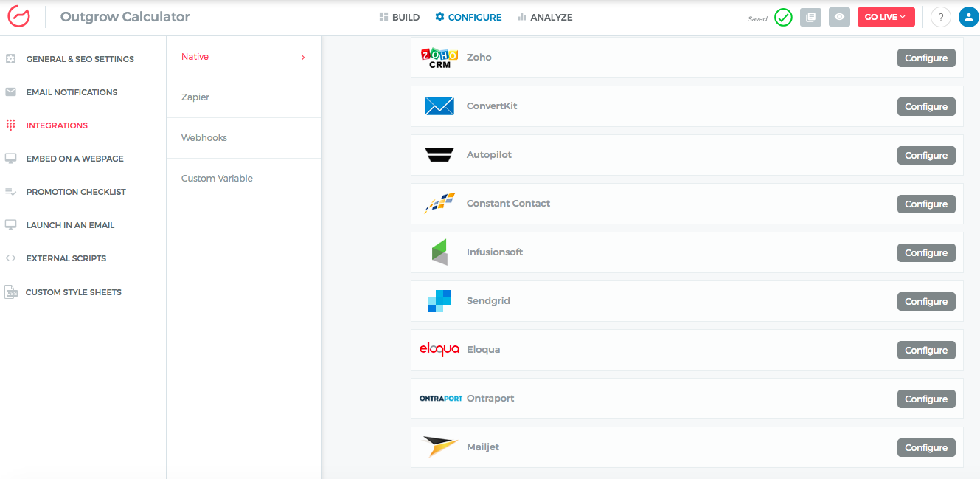The image size is (980, 479).
Task: Click the Autopilot name label
Action: click(x=489, y=154)
